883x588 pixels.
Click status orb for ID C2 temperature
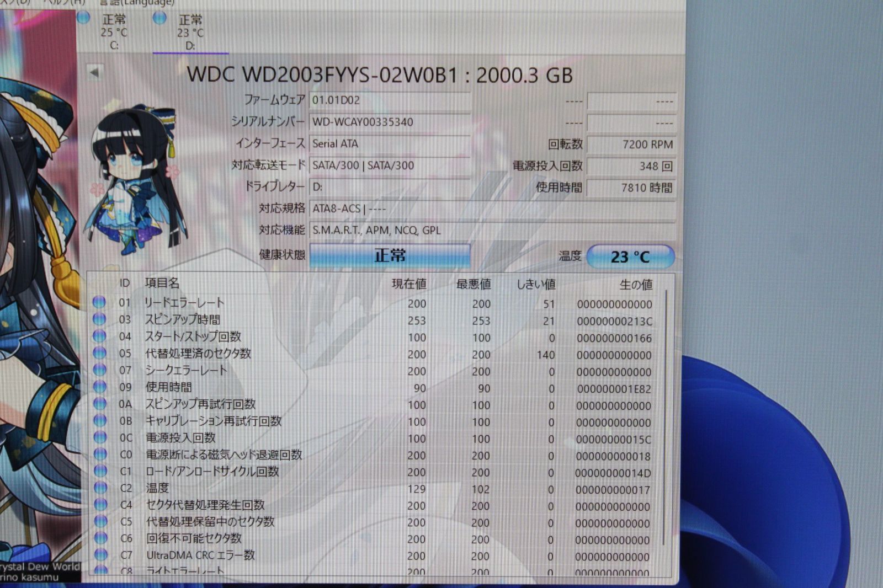click(100, 488)
